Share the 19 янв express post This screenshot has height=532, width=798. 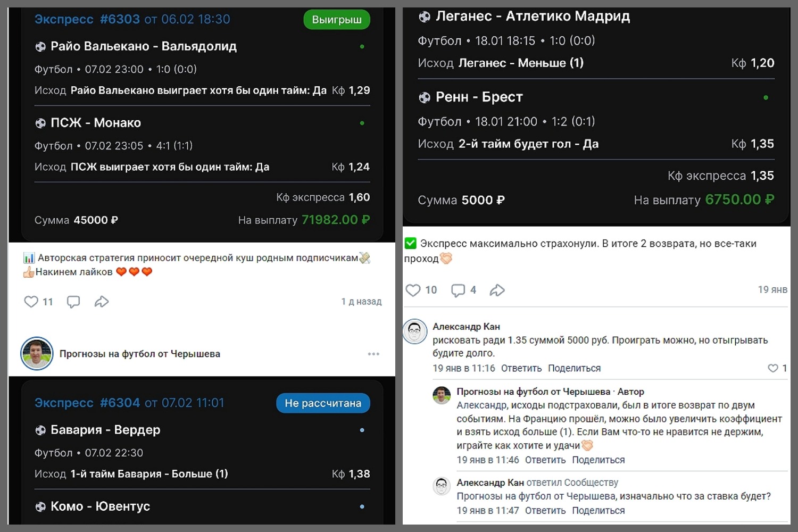[497, 290]
